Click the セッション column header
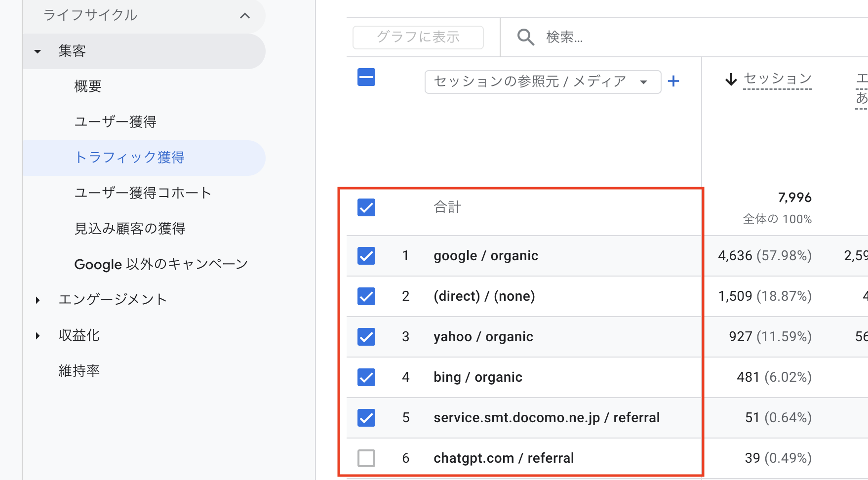The width and height of the screenshot is (868, 480). coord(777,79)
